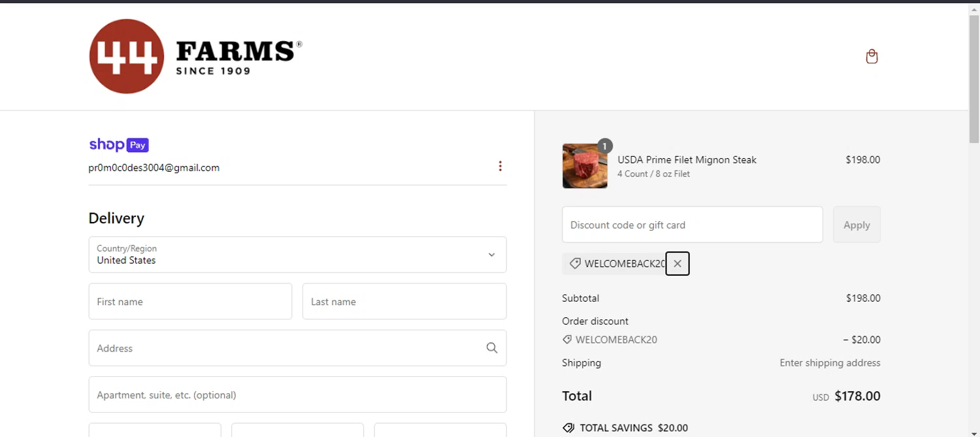Click the order discount WELCOMEBACK20 tag icon
This screenshot has height=437, width=980.
(x=567, y=340)
